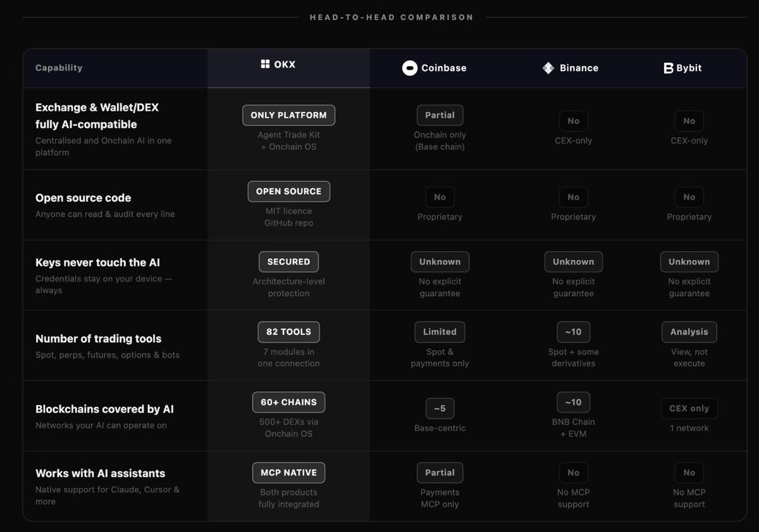Click Bybit's No badge above No MCP support
The image size is (759, 532).
tap(689, 472)
